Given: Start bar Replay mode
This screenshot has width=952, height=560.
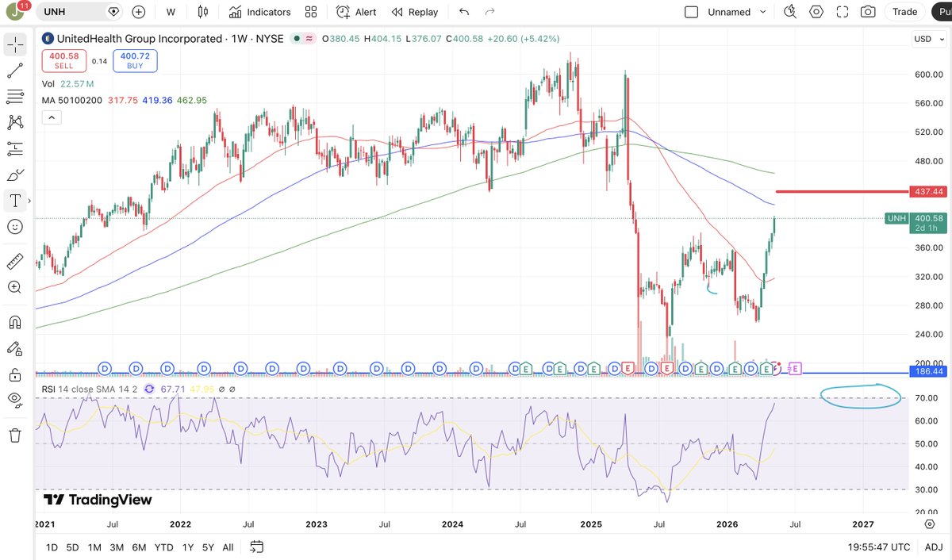Looking at the screenshot, I should pyautogui.click(x=414, y=12).
